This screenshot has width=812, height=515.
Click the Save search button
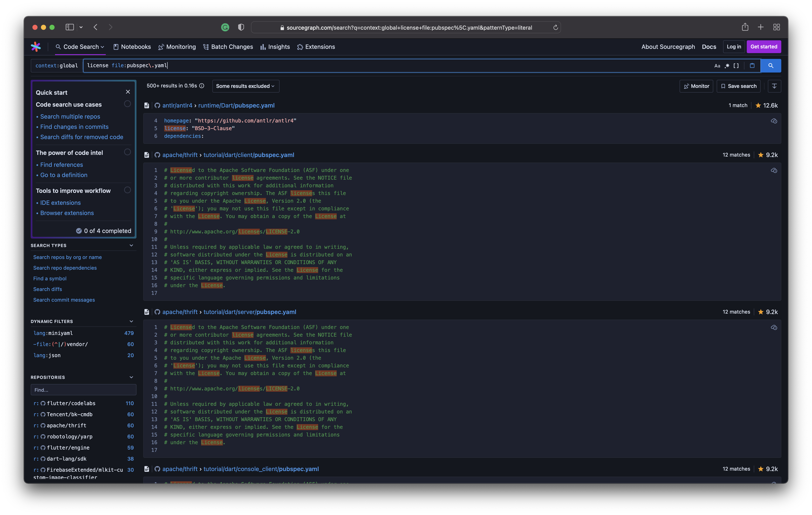(738, 86)
